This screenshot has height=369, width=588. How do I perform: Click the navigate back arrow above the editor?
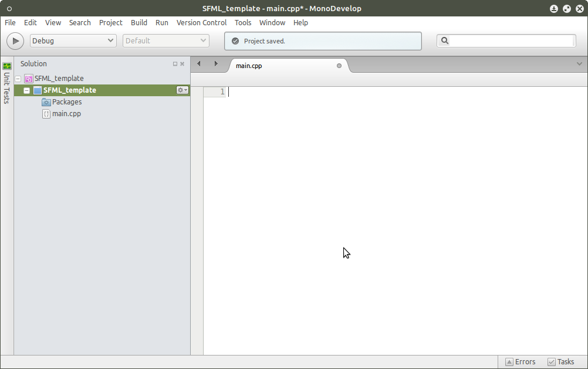(198, 63)
